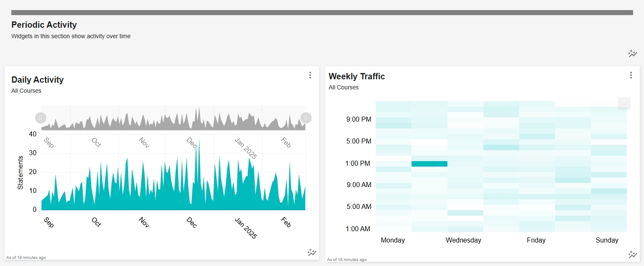Click right range handle of activity overview
644x266 pixels.
click(306, 118)
